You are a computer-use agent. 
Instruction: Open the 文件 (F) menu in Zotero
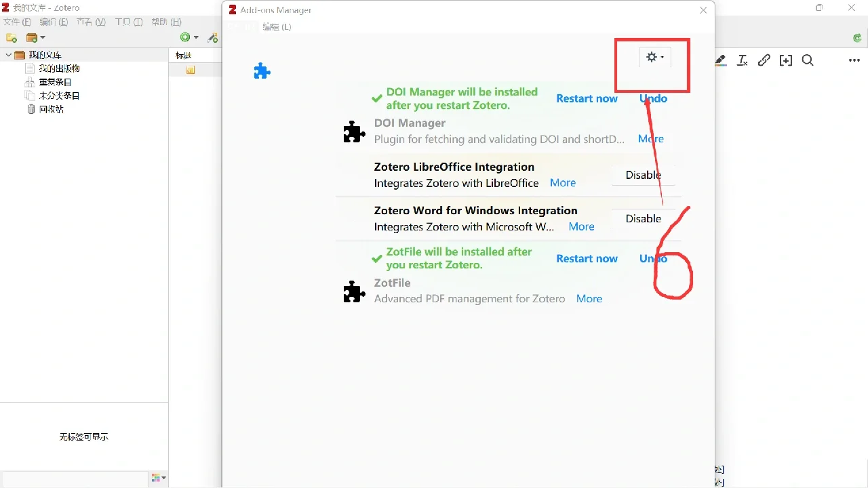[18, 22]
